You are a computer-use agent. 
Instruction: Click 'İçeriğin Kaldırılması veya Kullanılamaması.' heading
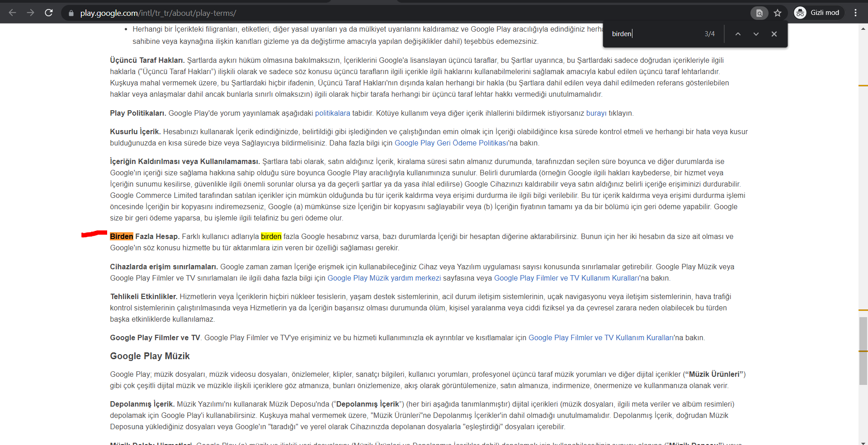click(185, 161)
